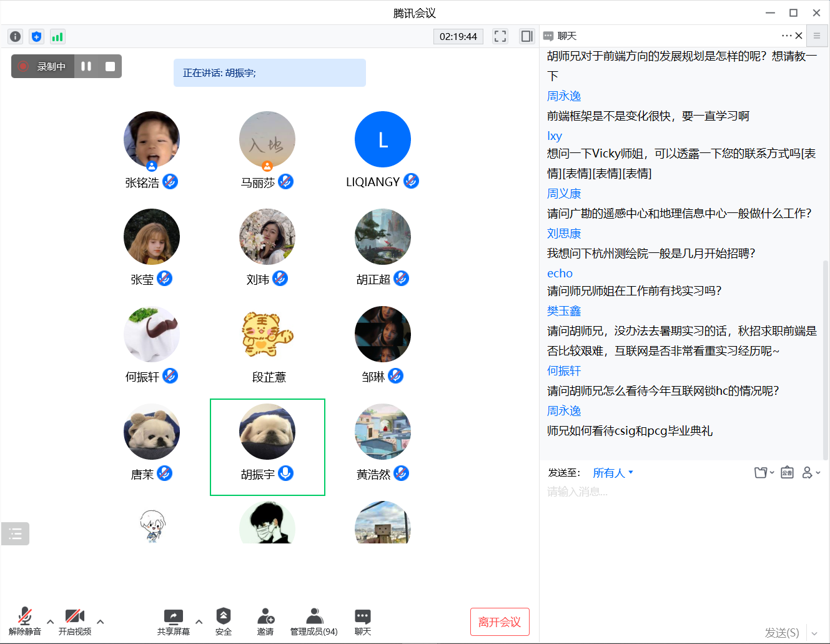The width and height of the screenshot is (830, 644).
Task: Open the Invite (邀请) icon
Action: pyautogui.click(x=265, y=621)
